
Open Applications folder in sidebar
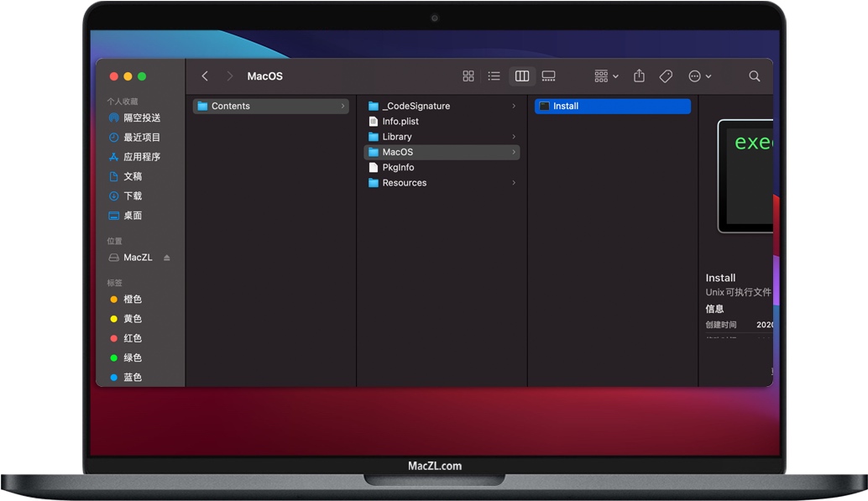coord(141,157)
